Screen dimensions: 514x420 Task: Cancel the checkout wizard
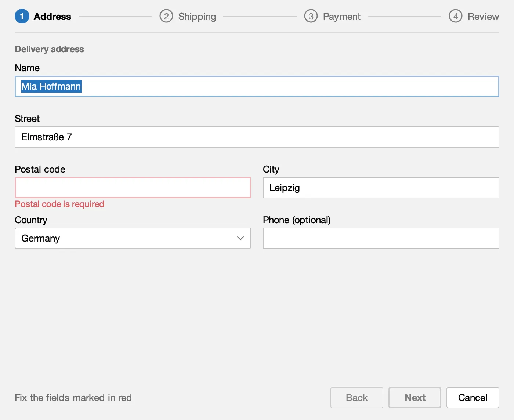click(473, 398)
